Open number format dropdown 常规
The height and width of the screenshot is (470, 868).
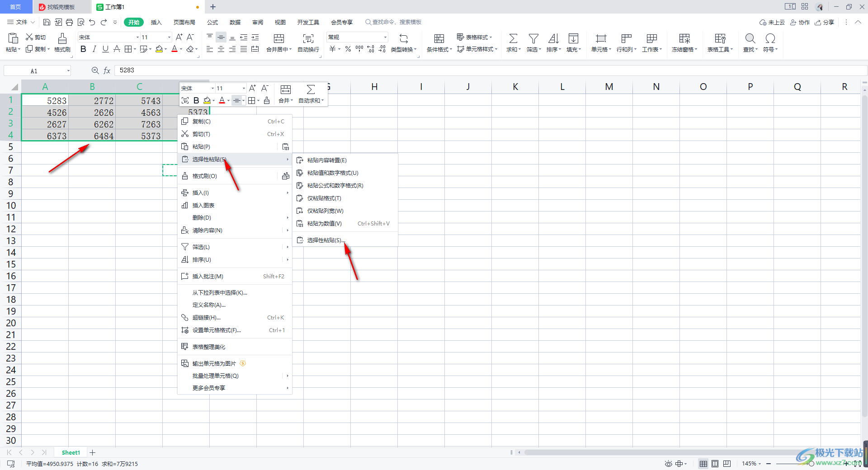tap(385, 37)
